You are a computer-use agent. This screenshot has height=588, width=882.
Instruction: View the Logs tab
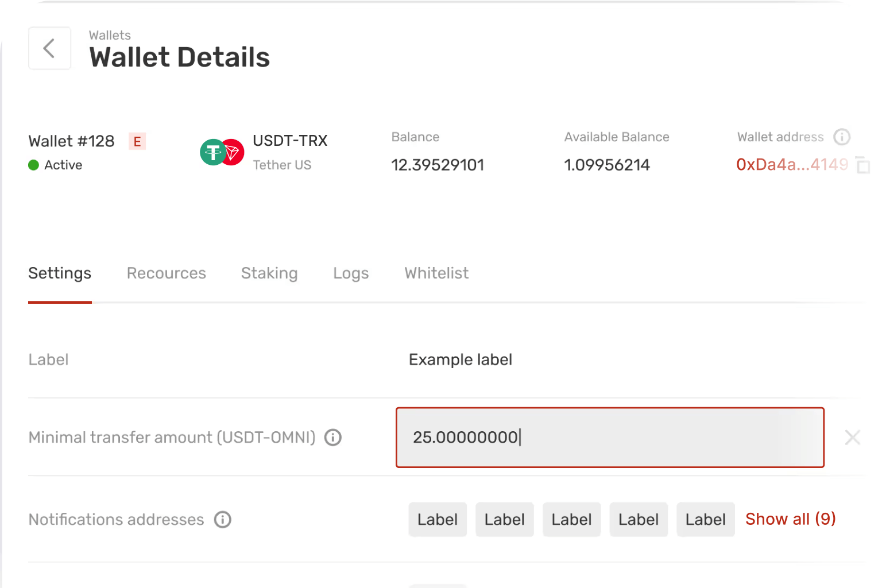(351, 273)
